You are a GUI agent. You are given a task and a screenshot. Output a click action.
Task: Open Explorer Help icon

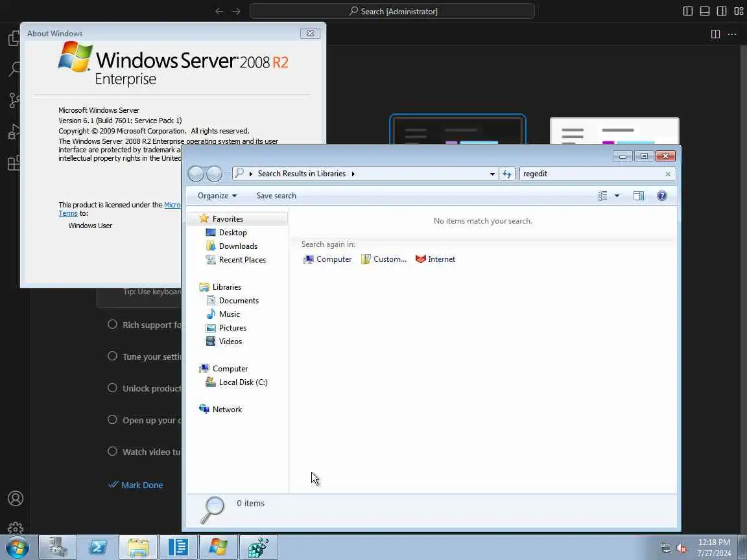661,196
